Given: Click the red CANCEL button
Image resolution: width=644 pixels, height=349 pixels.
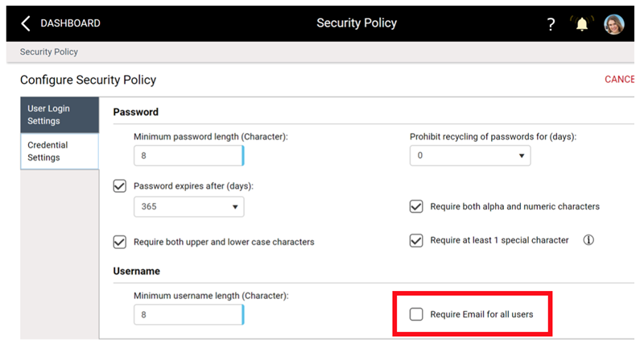Looking at the screenshot, I should [619, 79].
